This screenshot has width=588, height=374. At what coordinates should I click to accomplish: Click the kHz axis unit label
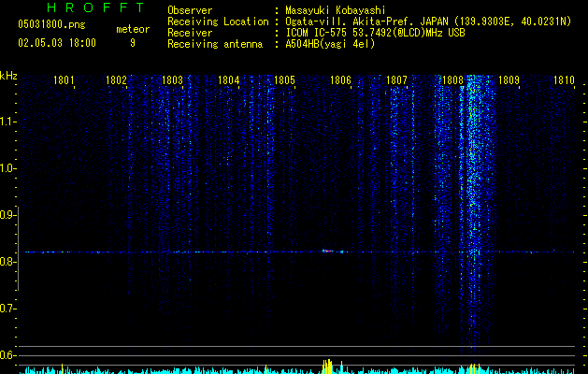[x=8, y=76]
